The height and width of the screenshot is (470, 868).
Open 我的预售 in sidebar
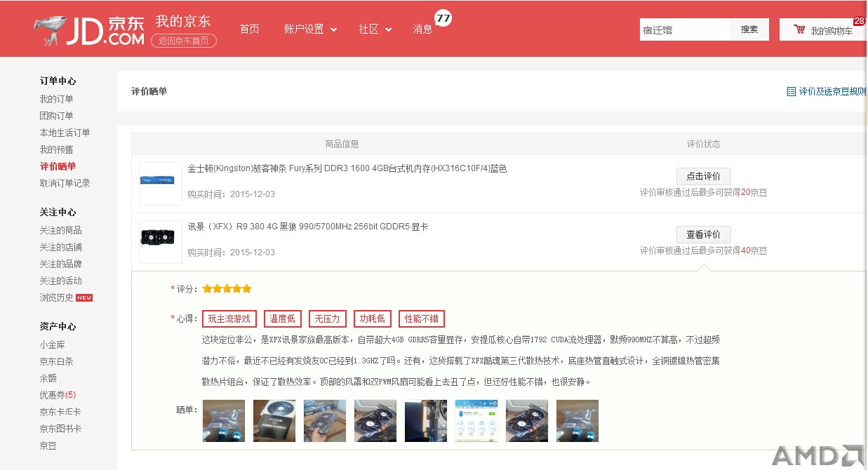[56, 149]
